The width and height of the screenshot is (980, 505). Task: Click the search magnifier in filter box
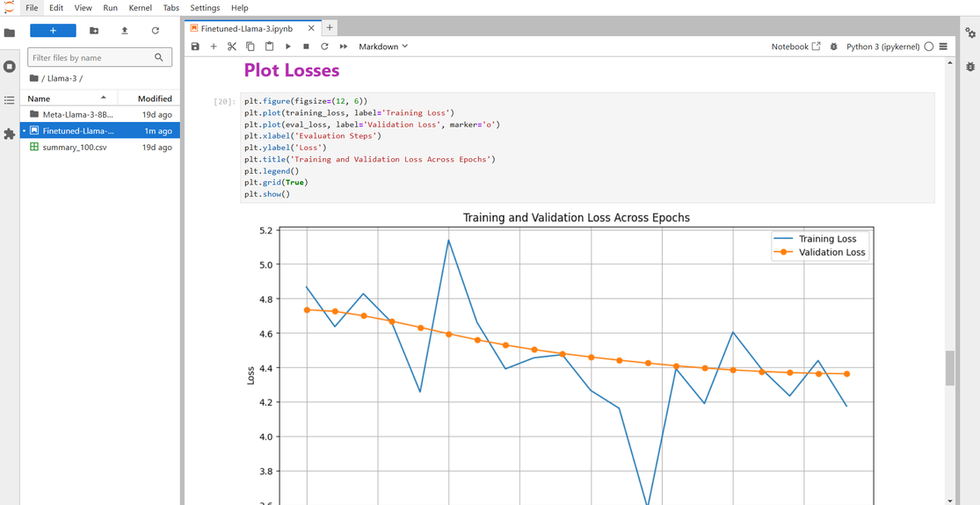click(159, 57)
